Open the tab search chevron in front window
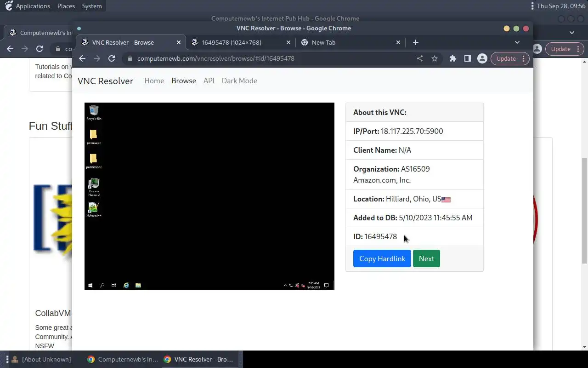The width and height of the screenshot is (588, 368). tap(517, 42)
